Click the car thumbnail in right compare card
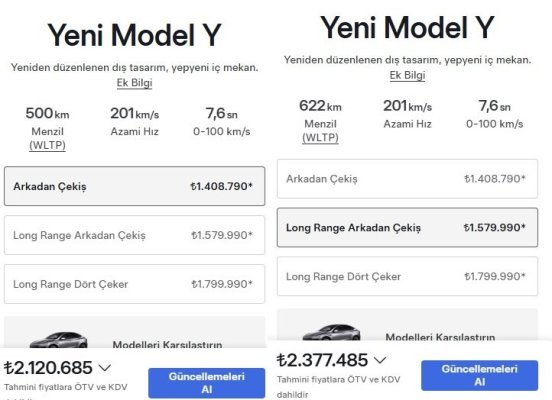 click(331, 332)
